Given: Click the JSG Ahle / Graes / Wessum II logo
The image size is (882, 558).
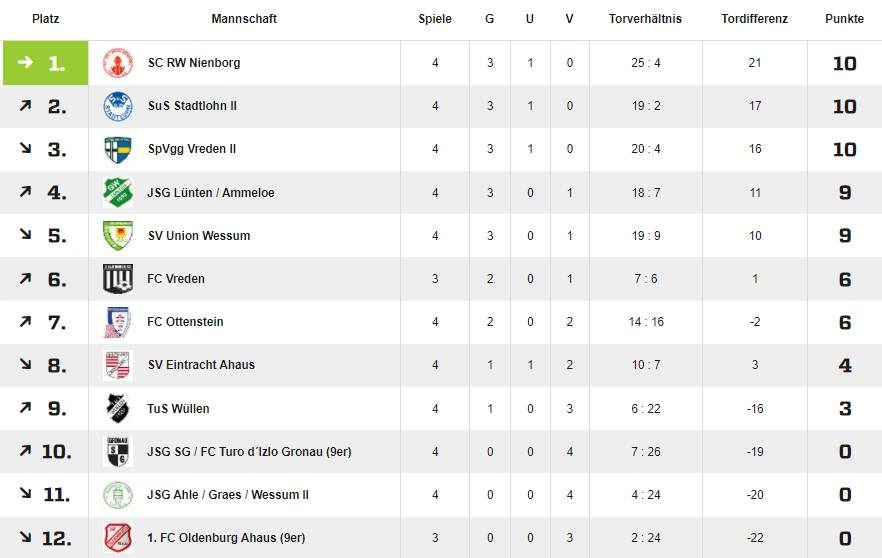Looking at the screenshot, I should pos(118,495).
